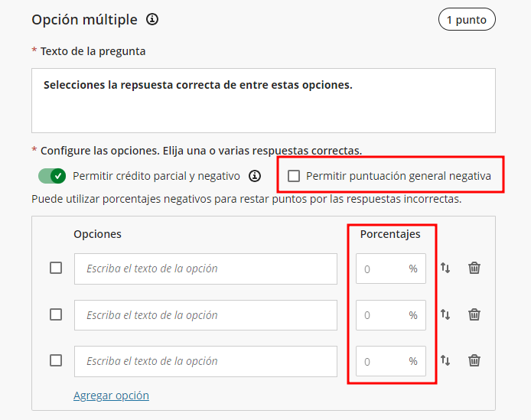Click reorder arrows icon for second option
Image resolution: width=531 pixels, height=420 pixels.
click(445, 315)
